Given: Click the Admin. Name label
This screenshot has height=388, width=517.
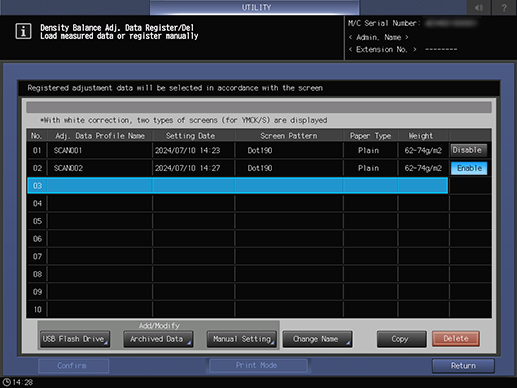Looking at the screenshot, I should [x=379, y=37].
